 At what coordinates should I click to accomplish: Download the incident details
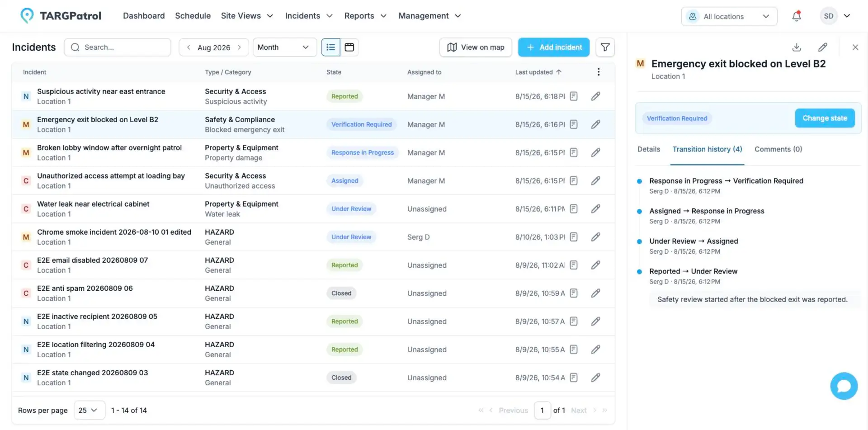point(797,47)
